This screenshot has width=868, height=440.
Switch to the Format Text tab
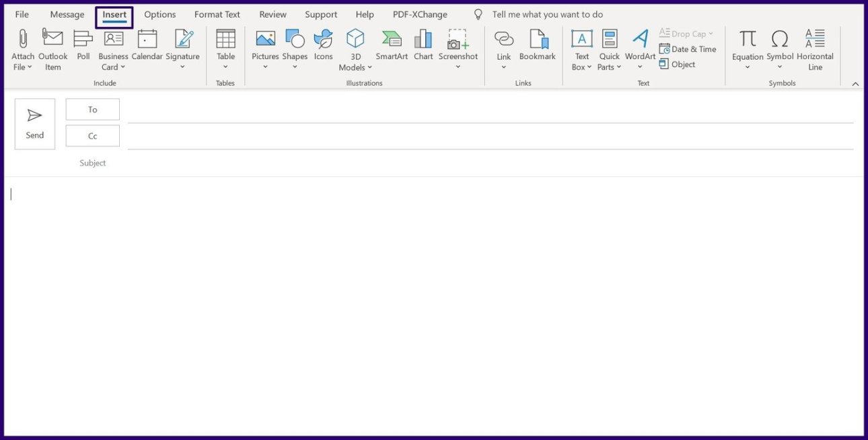click(x=217, y=14)
